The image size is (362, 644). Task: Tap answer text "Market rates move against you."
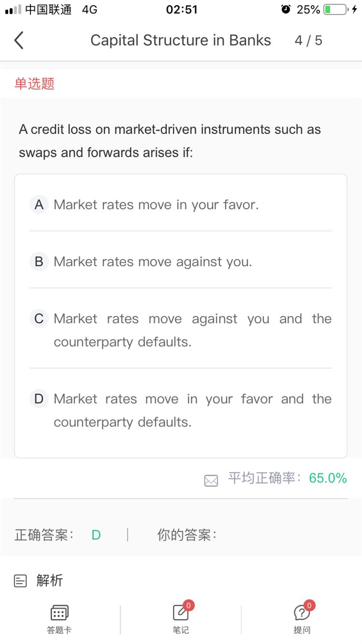pyautogui.click(x=153, y=262)
